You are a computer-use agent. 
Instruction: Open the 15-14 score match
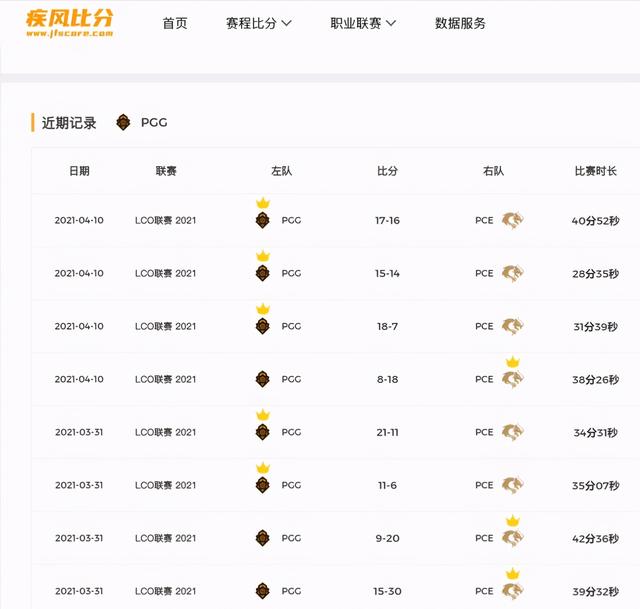(x=387, y=273)
